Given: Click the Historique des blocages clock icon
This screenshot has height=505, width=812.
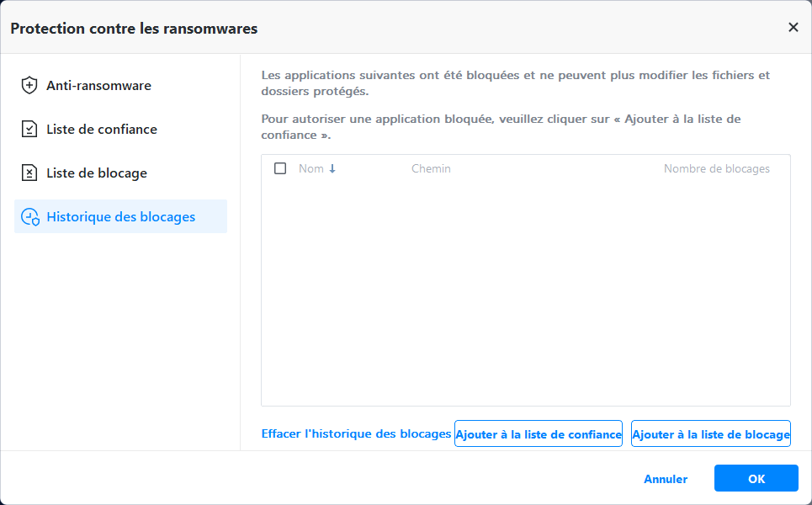Looking at the screenshot, I should coord(30,217).
